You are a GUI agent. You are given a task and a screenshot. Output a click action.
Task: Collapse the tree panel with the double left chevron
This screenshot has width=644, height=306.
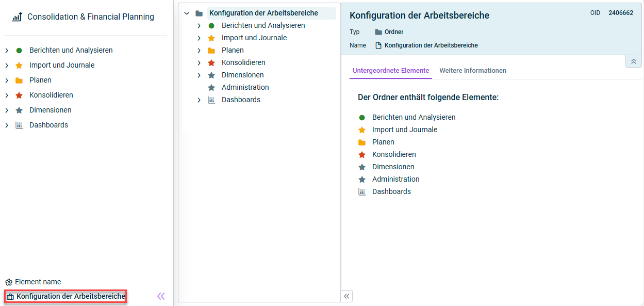(x=346, y=296)
